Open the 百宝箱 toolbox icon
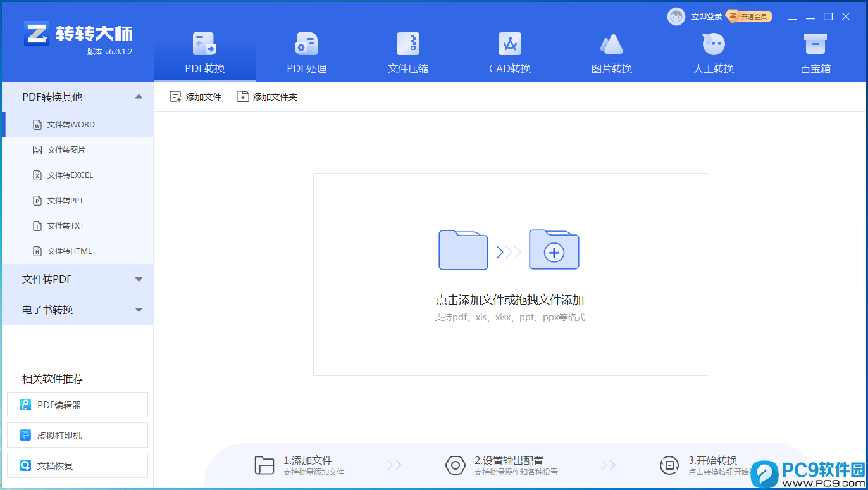The image size is (868, 490). tap(815, 44)
